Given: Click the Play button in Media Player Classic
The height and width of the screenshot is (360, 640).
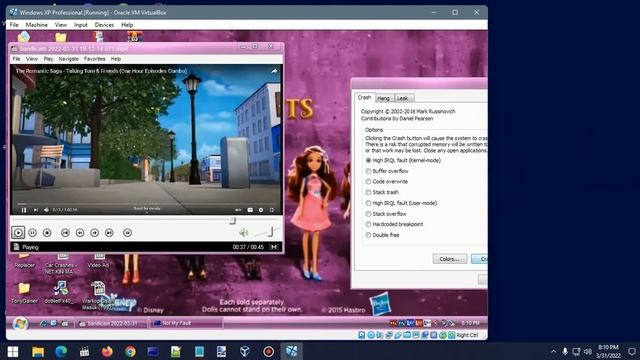Looking at the screenshot, I should tap(18, 233).
